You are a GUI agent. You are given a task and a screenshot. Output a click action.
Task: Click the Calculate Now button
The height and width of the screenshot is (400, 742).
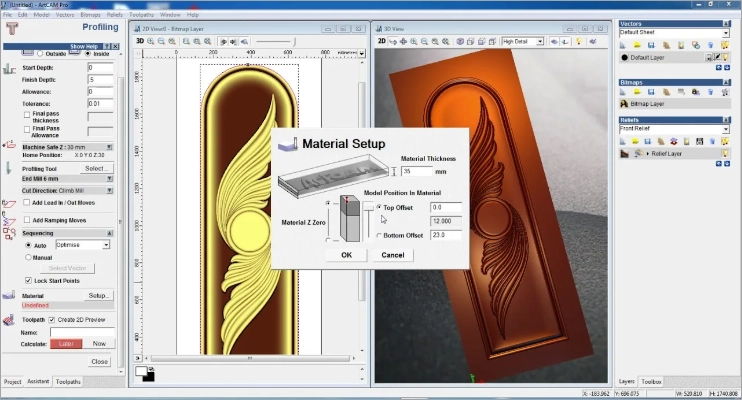tap(98, 343)
